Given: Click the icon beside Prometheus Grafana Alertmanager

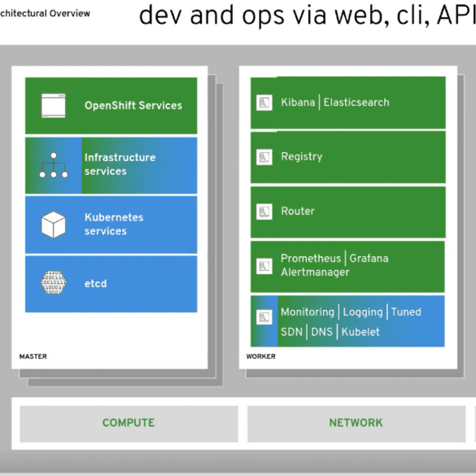Looking at the screenshot, I should point(264,266).
